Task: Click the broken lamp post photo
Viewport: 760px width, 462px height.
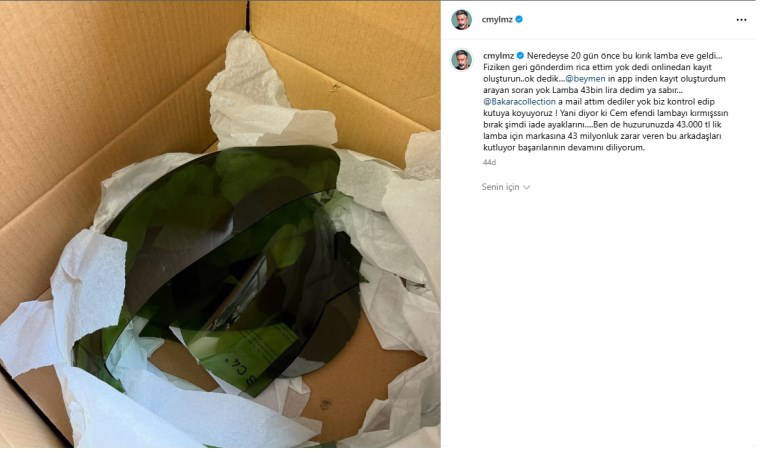Action: click(220, 224)
